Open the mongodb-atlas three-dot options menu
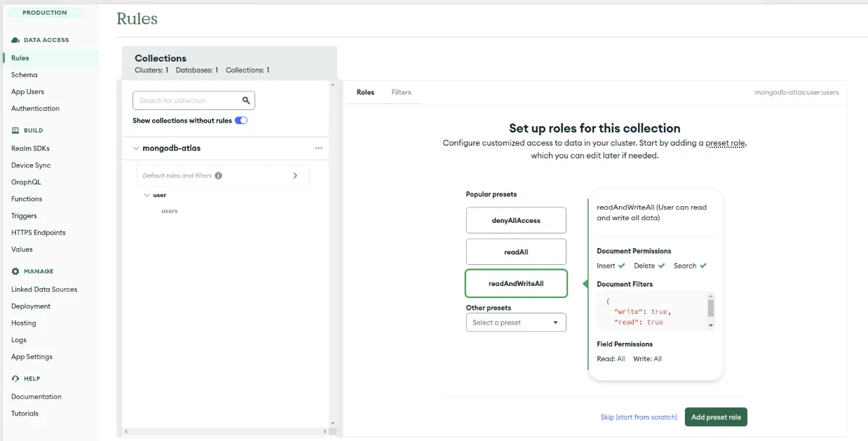Image resolution: width=868 pixels, height=441 pixels. pos(318,149)
